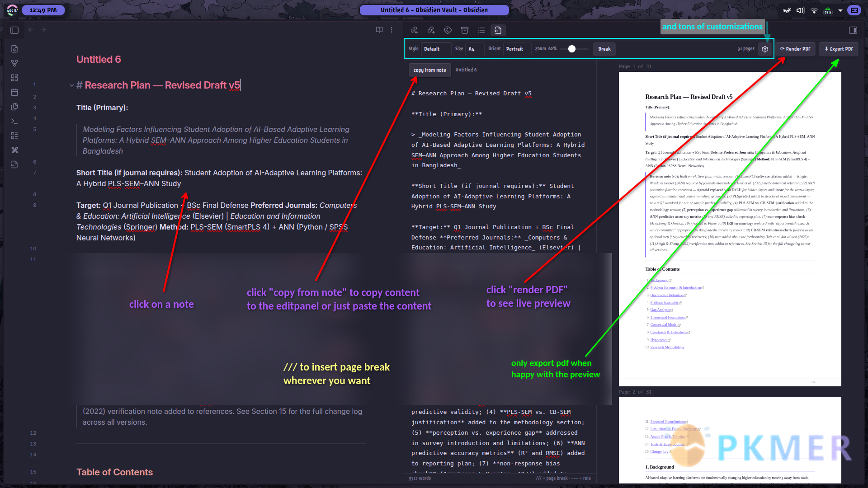Open daily note calendar icon

[14, 92]
